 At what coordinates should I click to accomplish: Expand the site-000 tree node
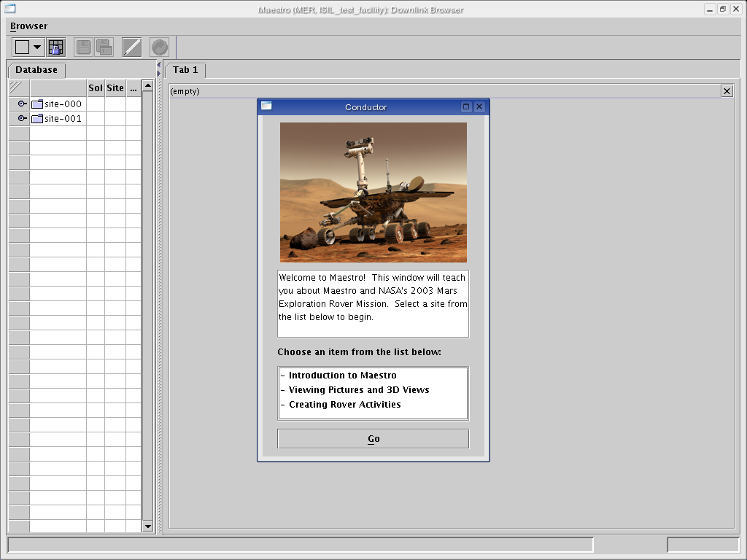point(22,104)
